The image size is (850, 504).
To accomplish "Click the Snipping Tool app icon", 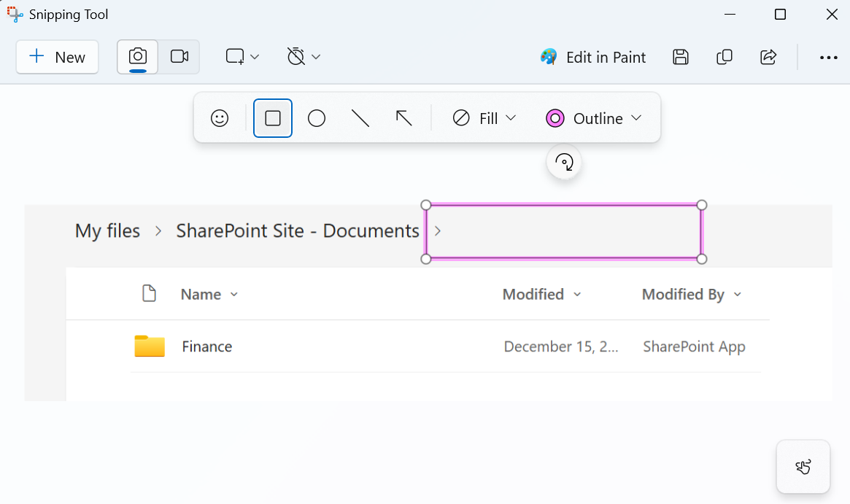I will click(15, 14).
